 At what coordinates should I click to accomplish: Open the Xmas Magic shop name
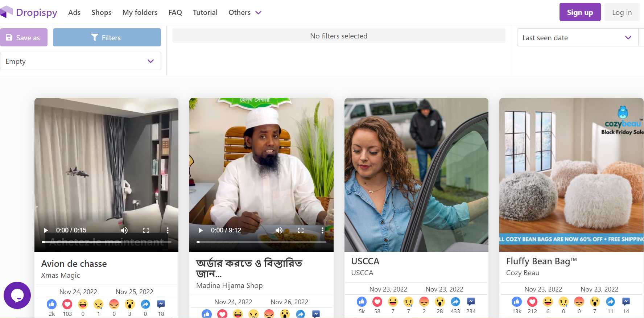tap(61, 275)
